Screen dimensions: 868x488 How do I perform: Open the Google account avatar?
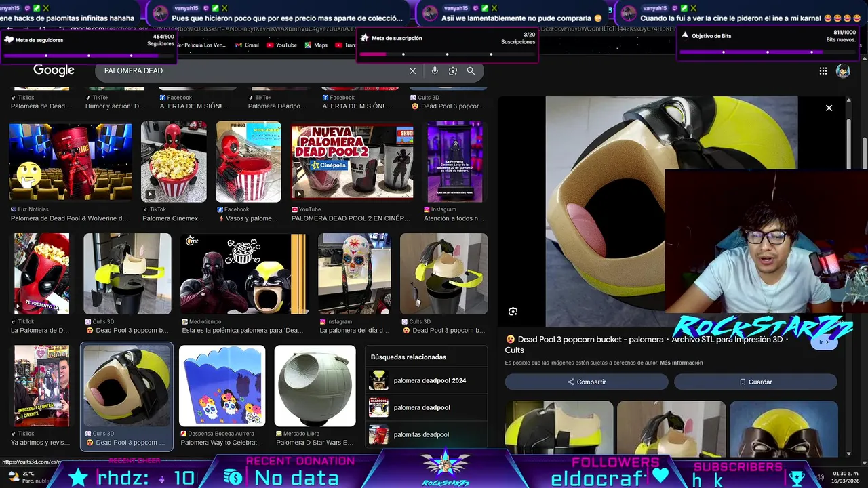click(x=843, y=71)
